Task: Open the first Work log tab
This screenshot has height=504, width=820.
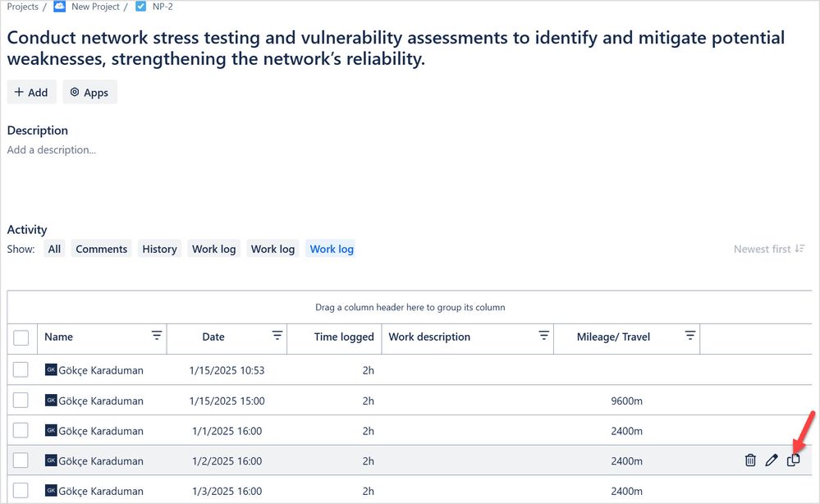Action: tap(214, 249)
